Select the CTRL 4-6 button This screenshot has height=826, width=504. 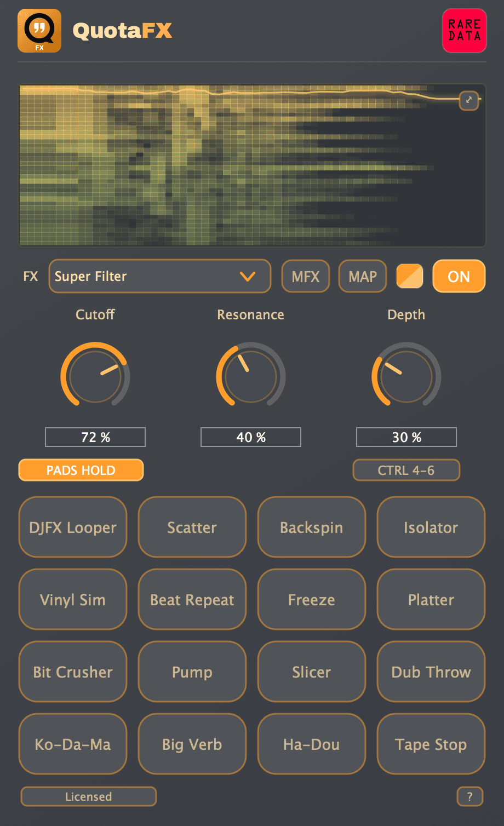[x=406, y=470]
